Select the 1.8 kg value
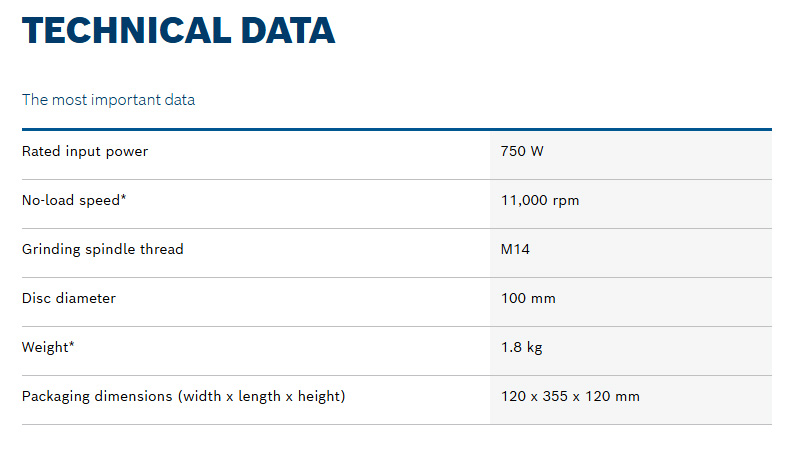794x466 pixels. [522, 348]
